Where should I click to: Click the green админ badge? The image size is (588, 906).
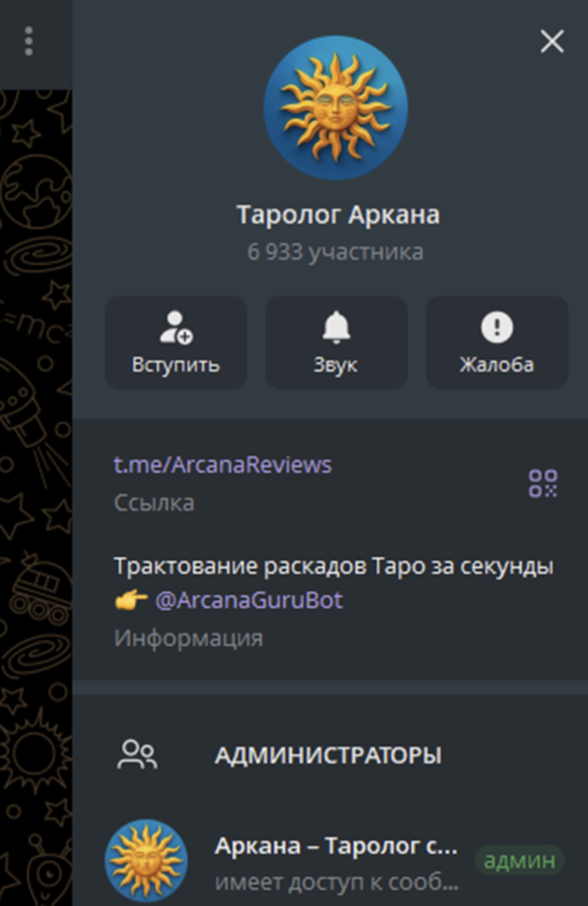(519, 861)
